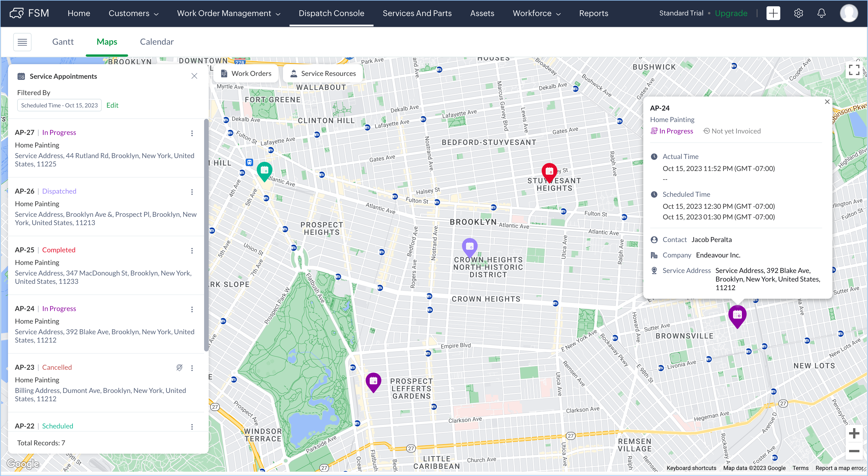Click the green appointment pin near Atlantic Ave
868x476 pixels.
tap(264, 171)
